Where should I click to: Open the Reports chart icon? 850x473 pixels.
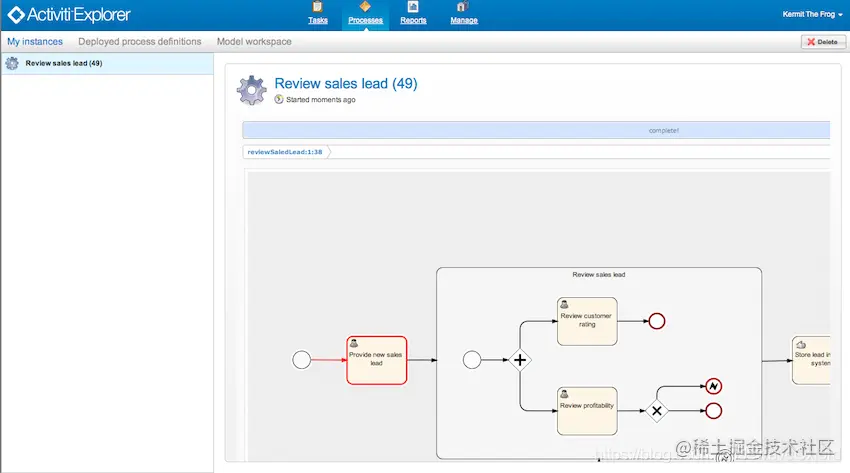pos(413,7)
